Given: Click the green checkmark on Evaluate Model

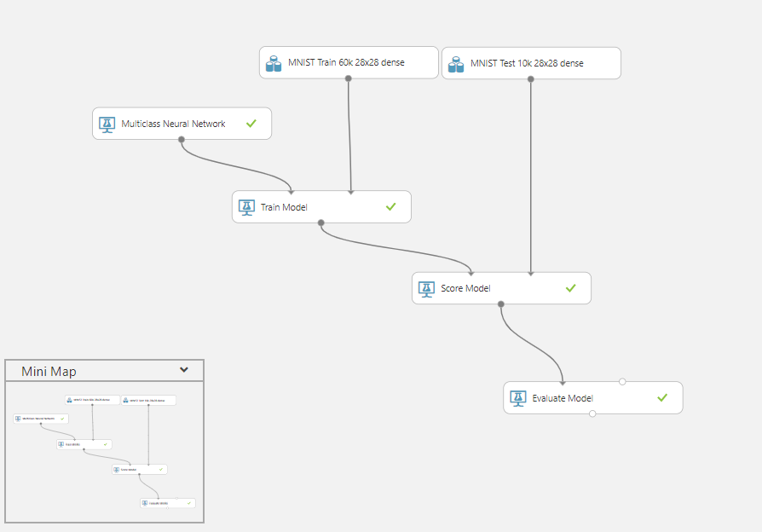Looking at the screenshot, I should click(x=662, y=398).
